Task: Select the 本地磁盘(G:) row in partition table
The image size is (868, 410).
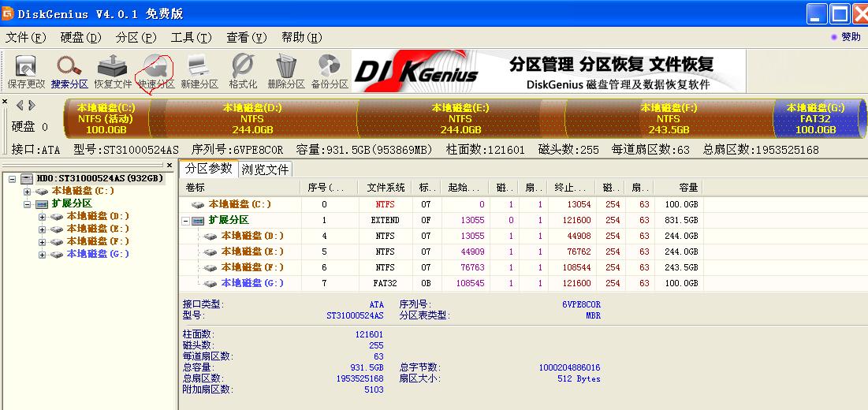Action: pos(441,283)
